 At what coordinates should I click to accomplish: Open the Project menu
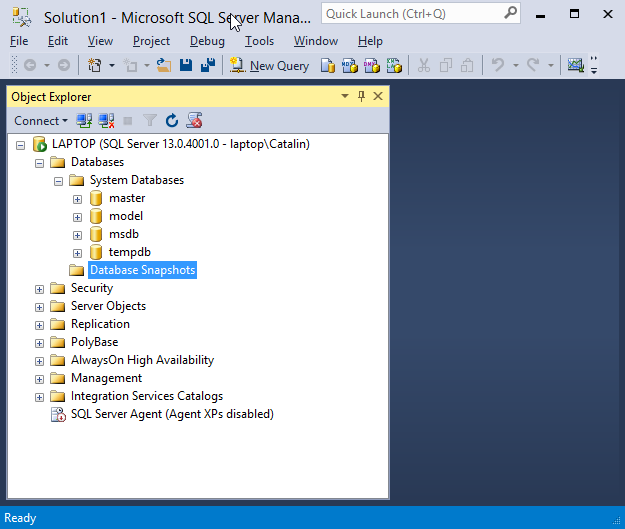tap(151, 41)
